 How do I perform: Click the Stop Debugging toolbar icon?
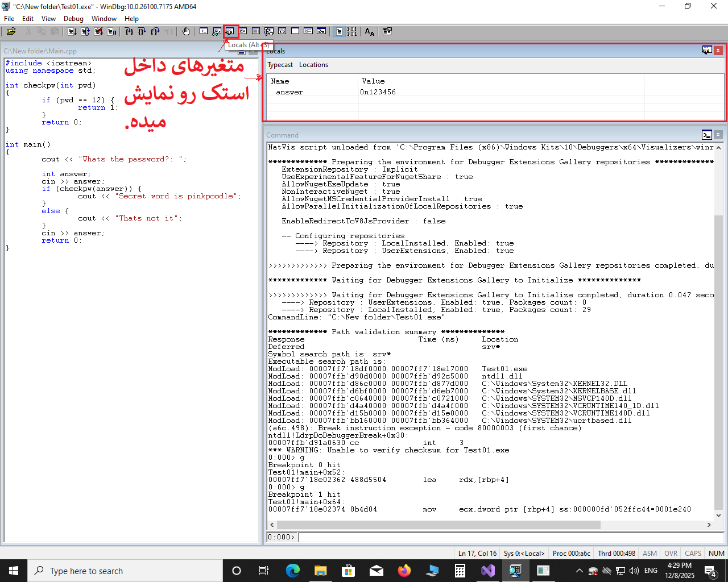coord(98,32)
